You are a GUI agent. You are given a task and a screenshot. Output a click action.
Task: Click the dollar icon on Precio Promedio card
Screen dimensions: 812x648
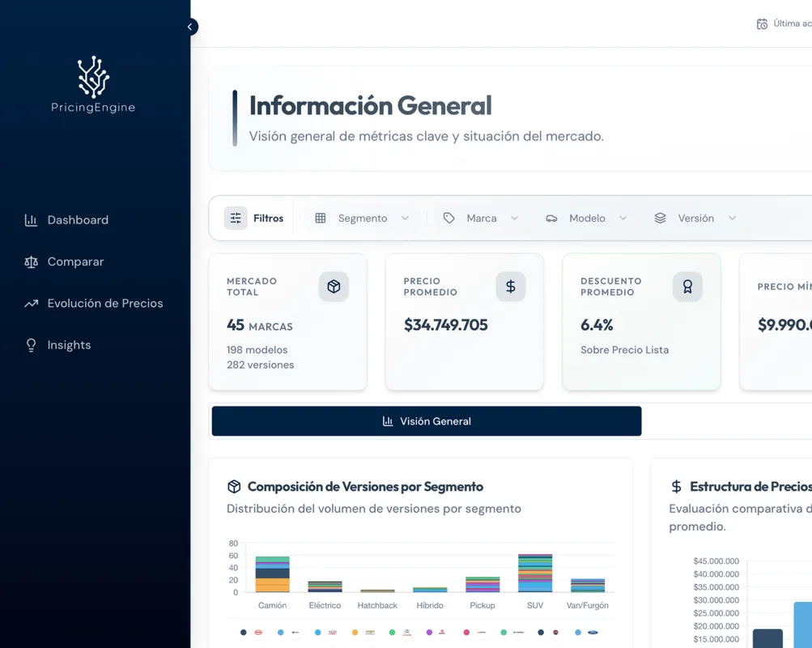pos(511,287)
